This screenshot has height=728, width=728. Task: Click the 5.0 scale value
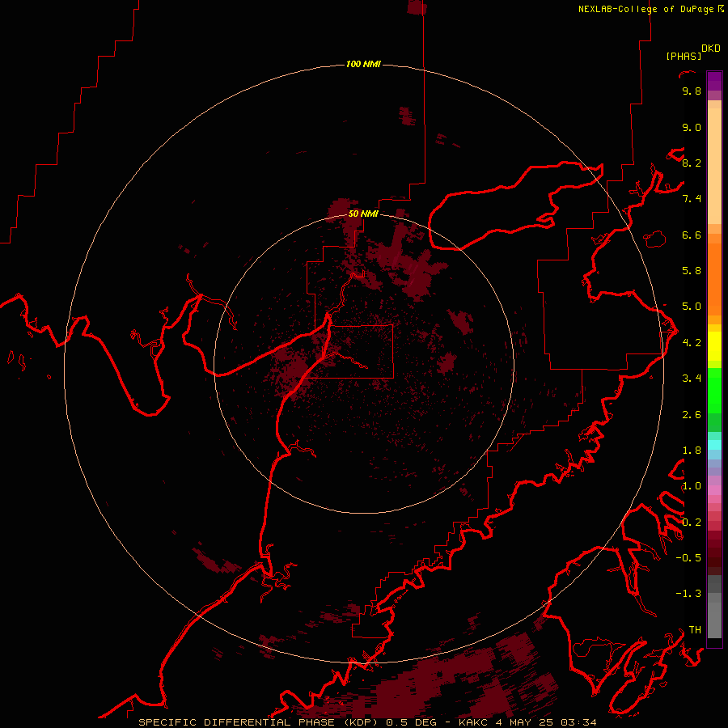click(692, 307)
